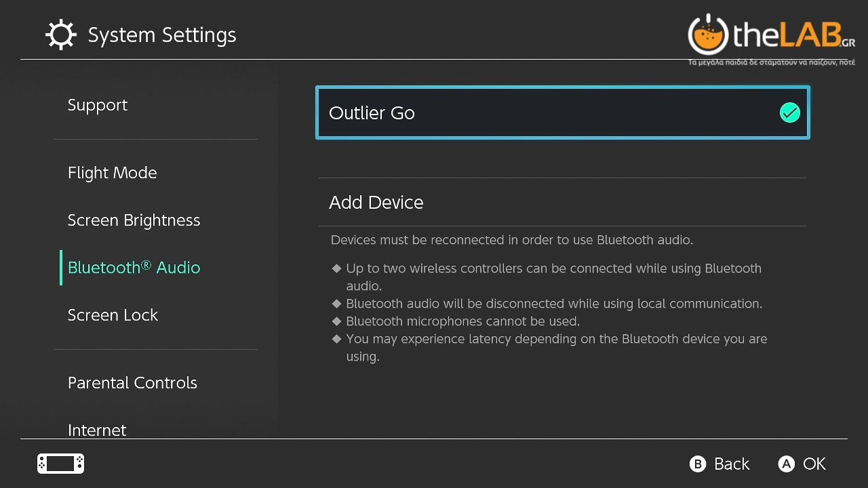The width and height of the screenshot is (868, 488).
Task: Open the Support menu item
Action: [x=98, y=105]
